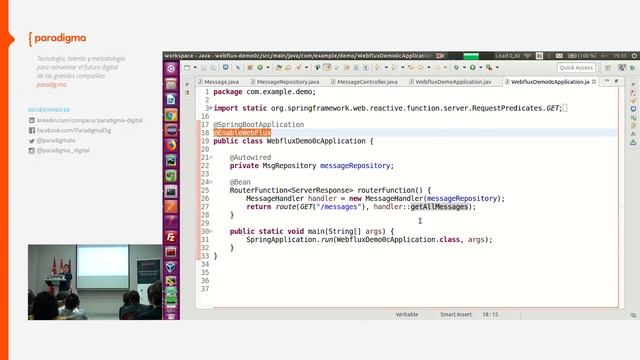
Task: Launch FileZilla from the dock
Action: click(x=171, y=237)
